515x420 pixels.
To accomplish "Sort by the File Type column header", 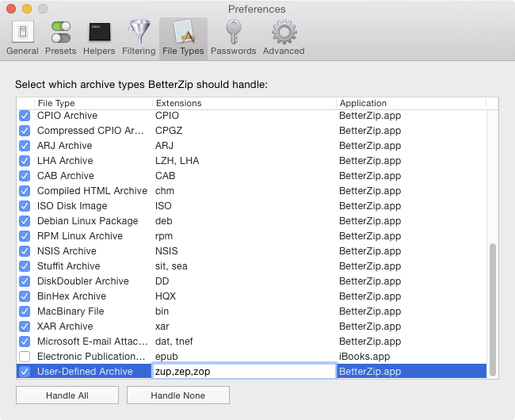I will coord(93,104).
